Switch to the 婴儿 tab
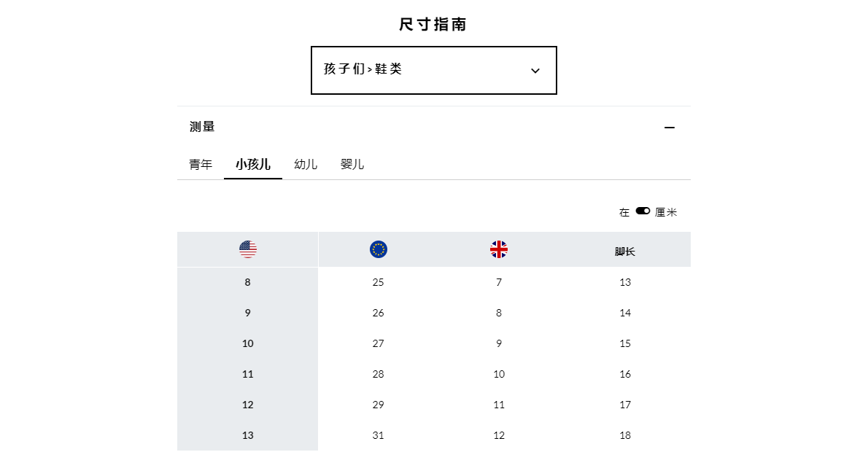Viewport: 868px width, 452px height. 352,164
